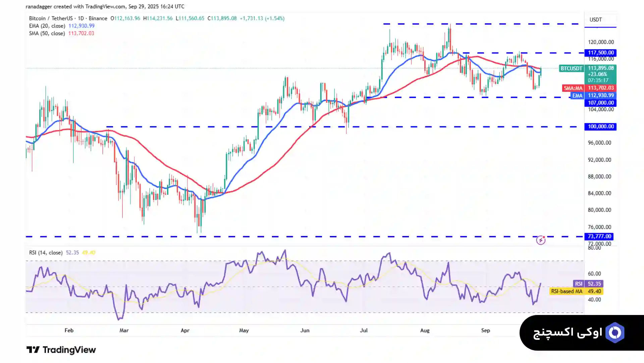Open the USDT currency selector

coord(596,19)
